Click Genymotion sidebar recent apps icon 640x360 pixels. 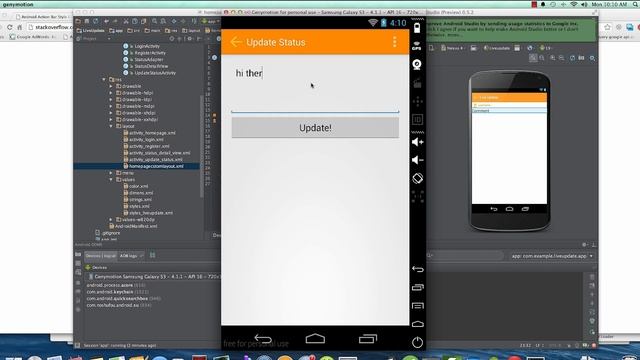[x=418, y=287]
